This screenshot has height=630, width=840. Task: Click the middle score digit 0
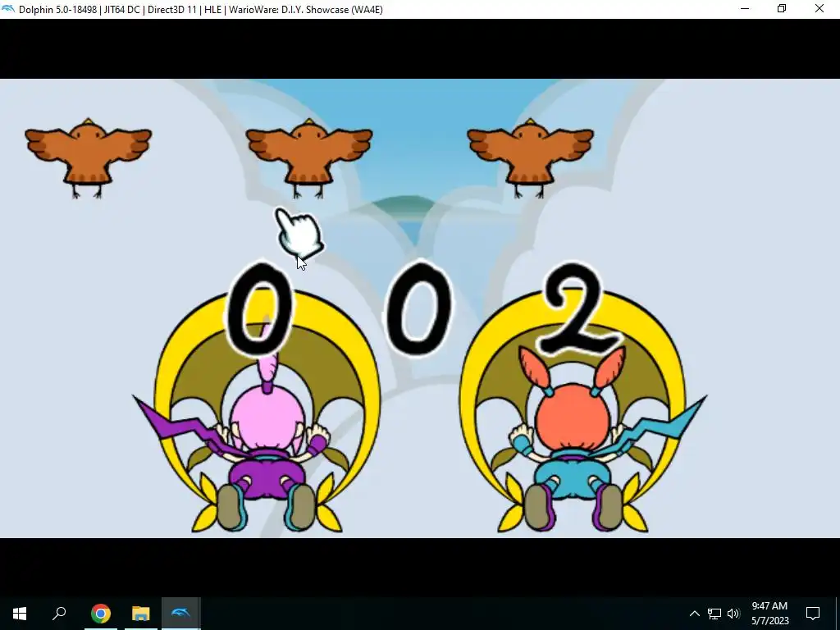click(419, 309)
